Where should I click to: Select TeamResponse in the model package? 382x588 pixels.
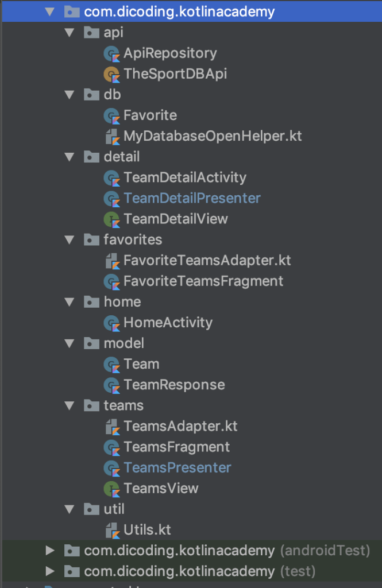(174, 385)
